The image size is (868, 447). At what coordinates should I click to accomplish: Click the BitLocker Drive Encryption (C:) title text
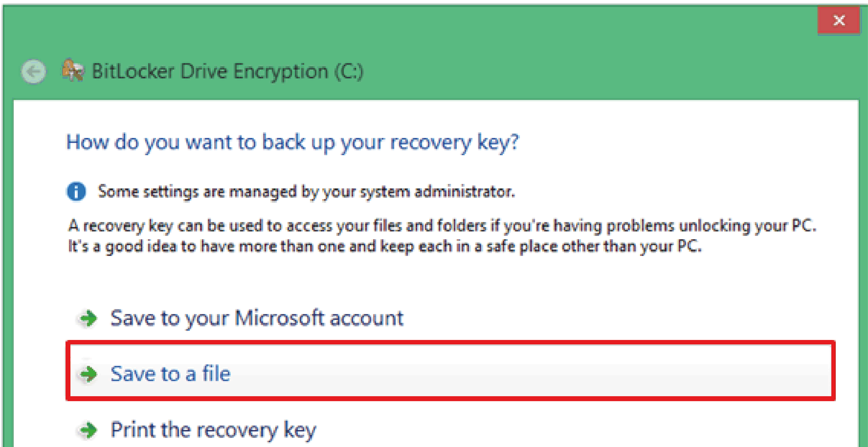227,71
